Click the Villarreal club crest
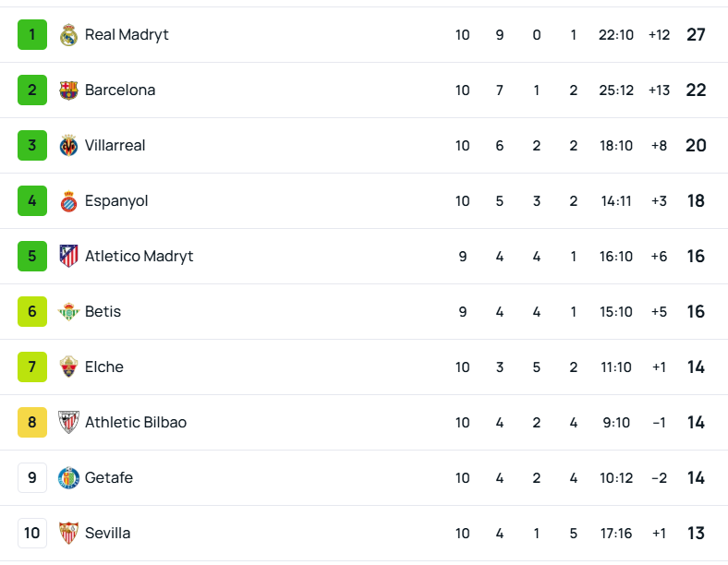This screenshot has width=728, height=565. point(68,146)
